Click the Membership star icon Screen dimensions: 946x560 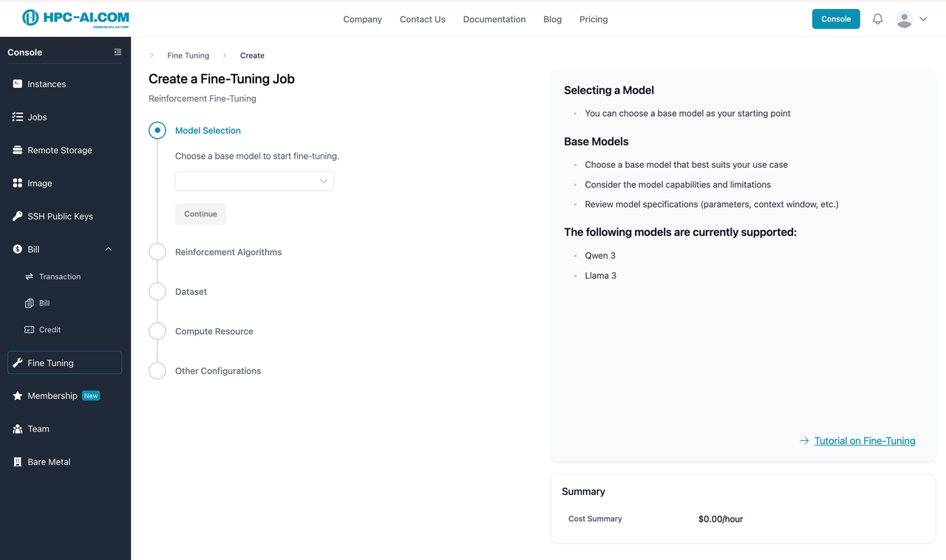coord(18,396)
